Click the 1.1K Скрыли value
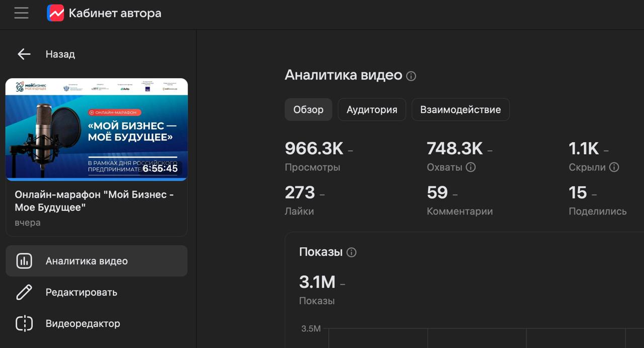This screenshot has width=644, height=348. point(584,149)
